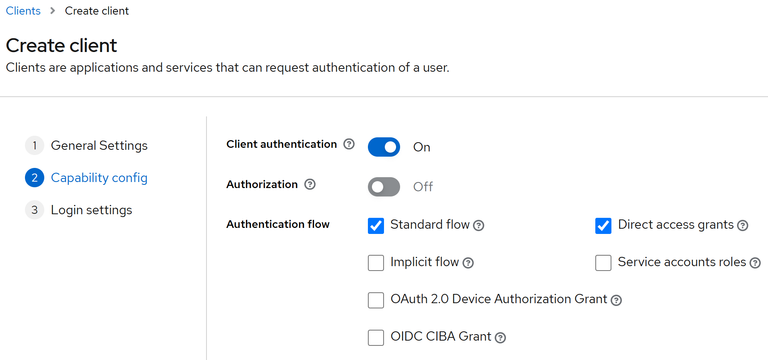Open the Clients breadcrumb link
The height and width of the screenshot is (360, 768).
point(23,11)
